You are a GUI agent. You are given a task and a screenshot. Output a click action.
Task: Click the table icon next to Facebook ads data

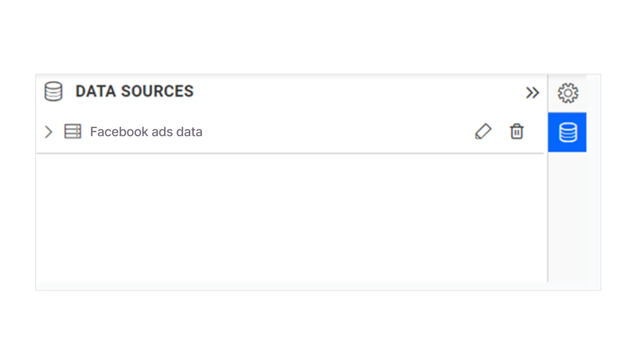click(x=72, y=131)
